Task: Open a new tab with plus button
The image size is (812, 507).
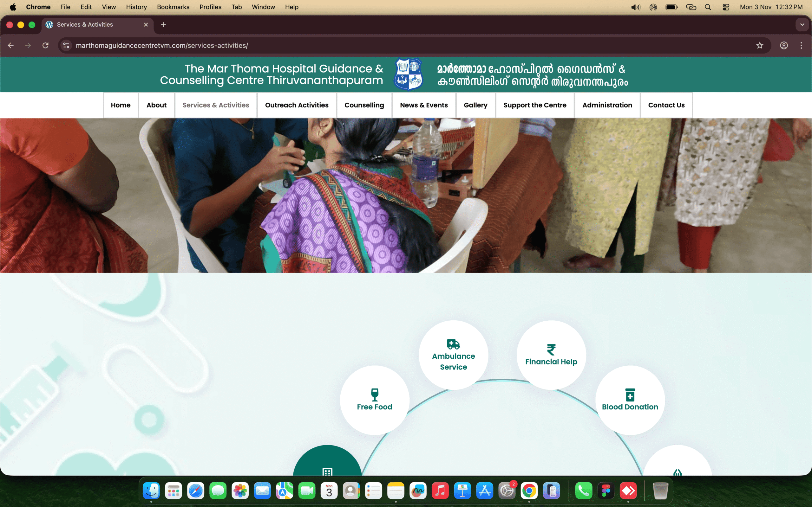Action: coord(163,24)
